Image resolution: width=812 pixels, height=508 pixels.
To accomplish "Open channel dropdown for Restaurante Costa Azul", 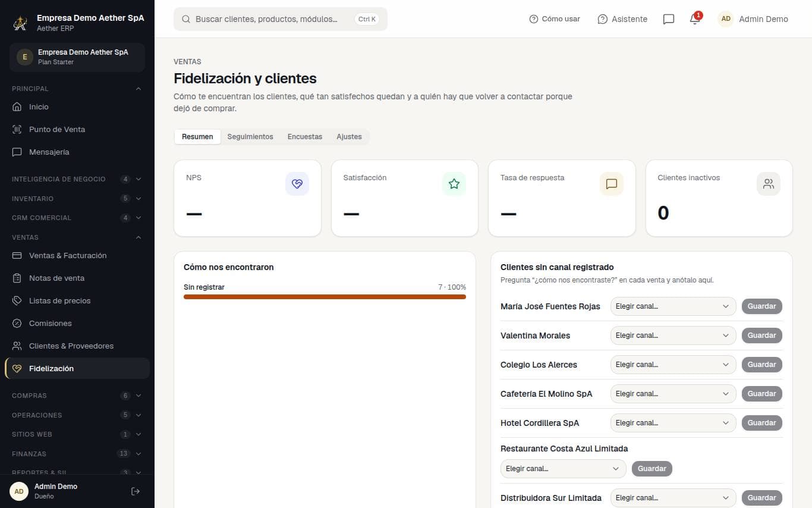I will click(564, 469).
